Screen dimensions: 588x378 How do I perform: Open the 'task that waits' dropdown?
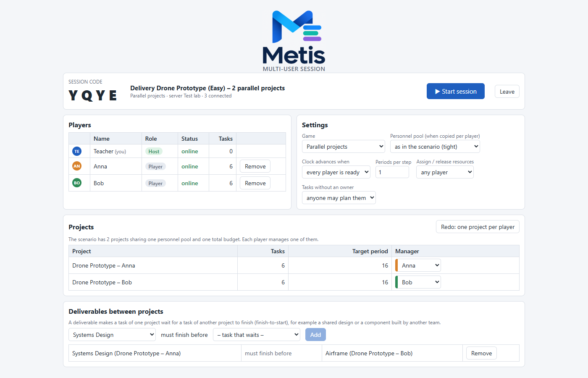[257, 335]
